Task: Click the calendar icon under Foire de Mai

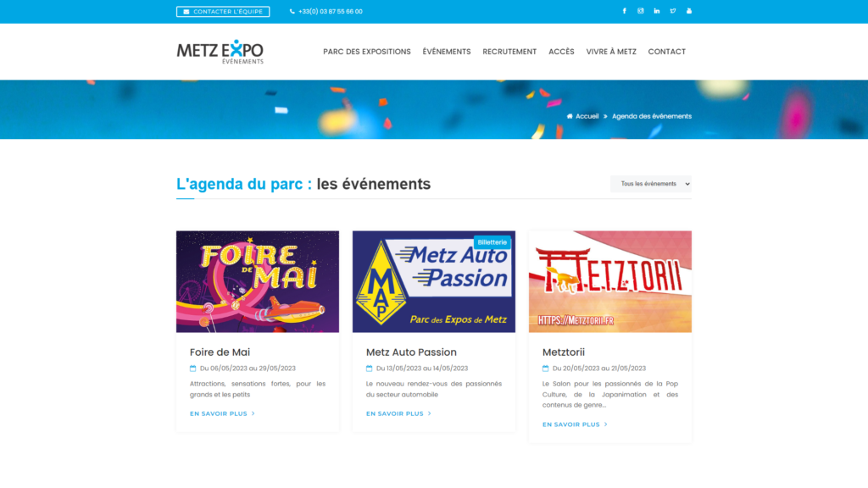Action: point(192,369)
